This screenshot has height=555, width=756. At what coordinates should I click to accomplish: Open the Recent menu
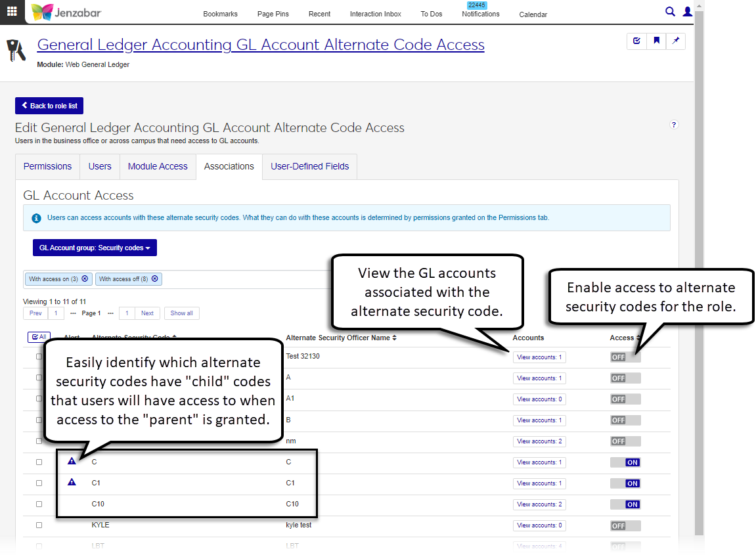point(319,14)
